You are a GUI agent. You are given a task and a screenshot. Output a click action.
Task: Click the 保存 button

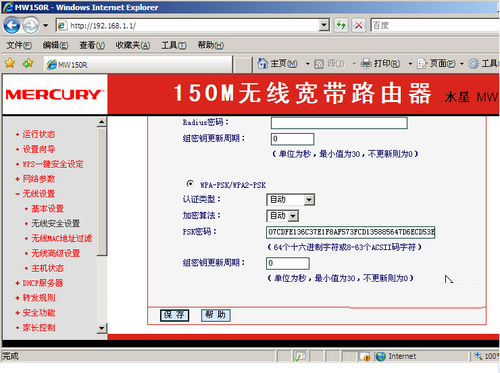(174, 315)
